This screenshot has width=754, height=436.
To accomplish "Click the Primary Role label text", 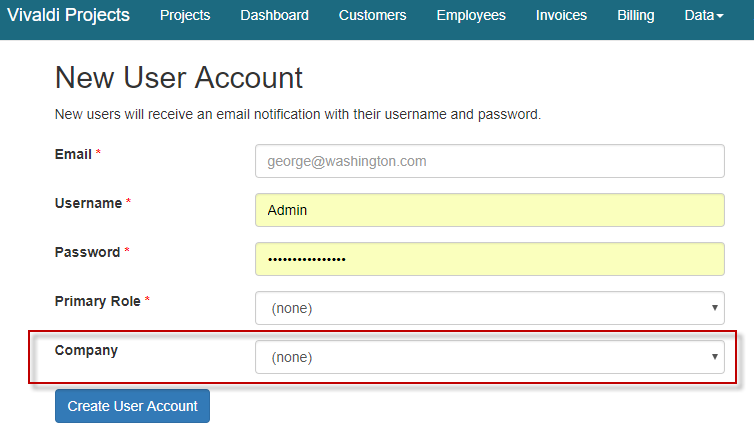I will click(x=98, y=301).
